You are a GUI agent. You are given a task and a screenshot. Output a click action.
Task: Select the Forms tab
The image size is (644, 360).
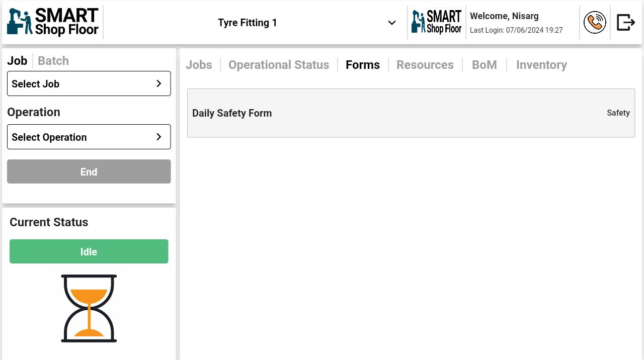363,65
